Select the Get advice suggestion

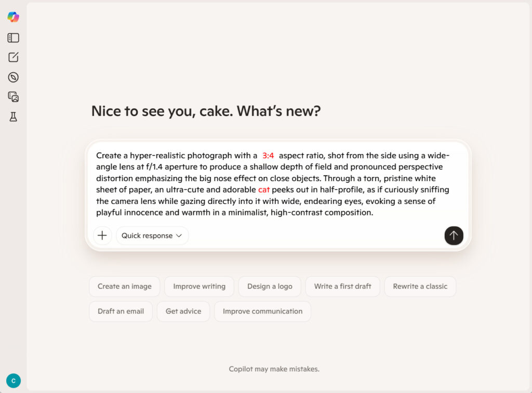point(183,311)
